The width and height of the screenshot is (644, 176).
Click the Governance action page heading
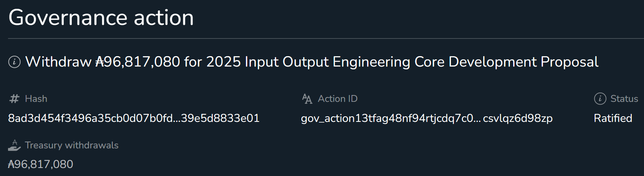pyautogui.click(x=101, y=18)
